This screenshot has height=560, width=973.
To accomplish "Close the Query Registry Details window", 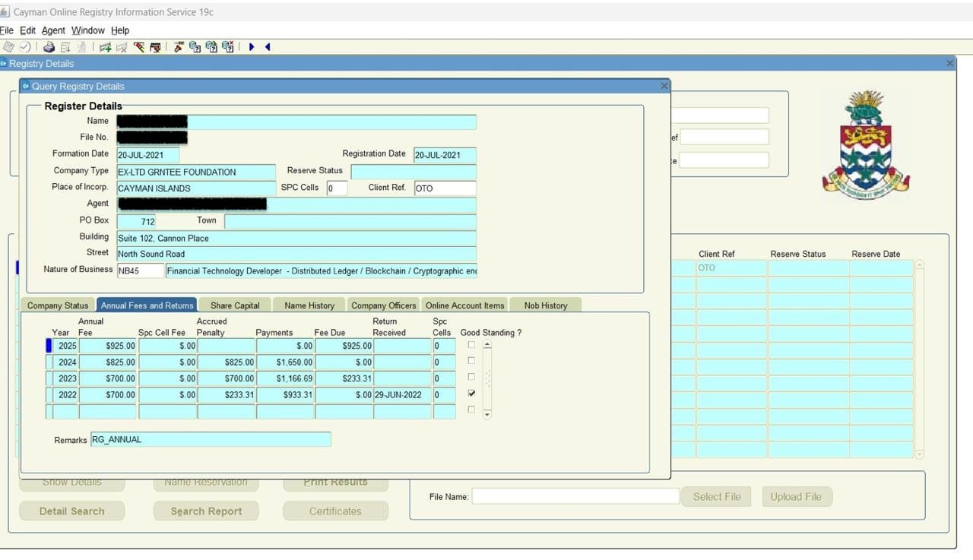I will coord(664,86).
